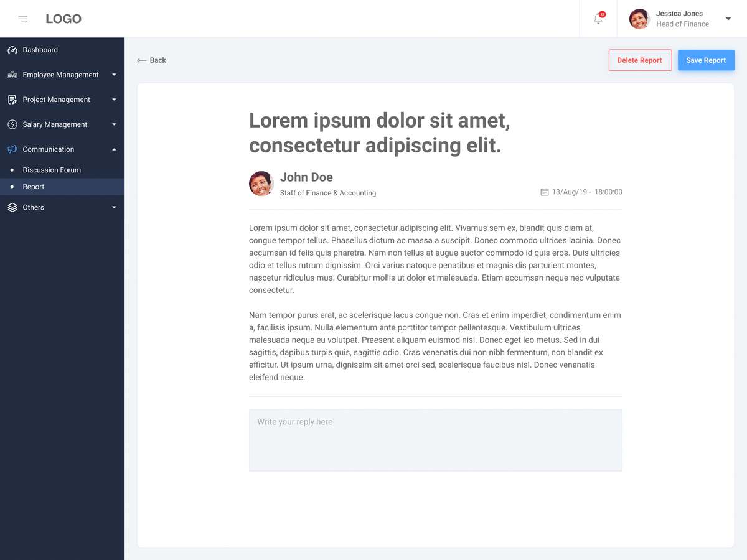Select the Report submenu item
The width and height of the screenshot is (747, 560).
62,187
